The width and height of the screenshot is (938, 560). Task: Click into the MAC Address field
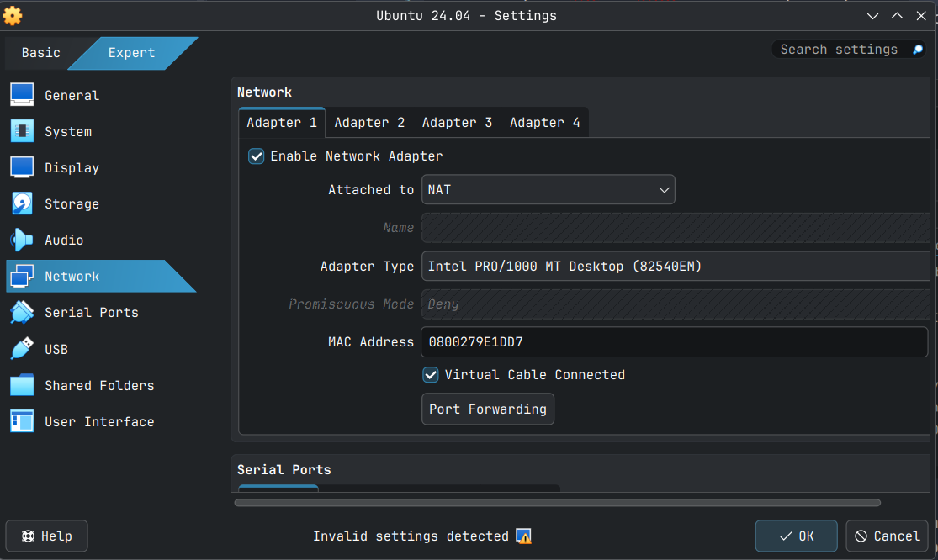coord(673,342)
